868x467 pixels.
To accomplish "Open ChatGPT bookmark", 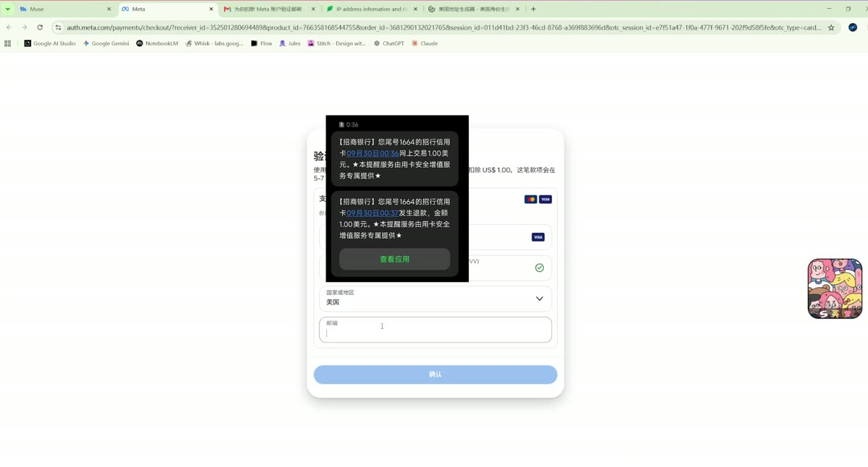I will click(389, 43).
